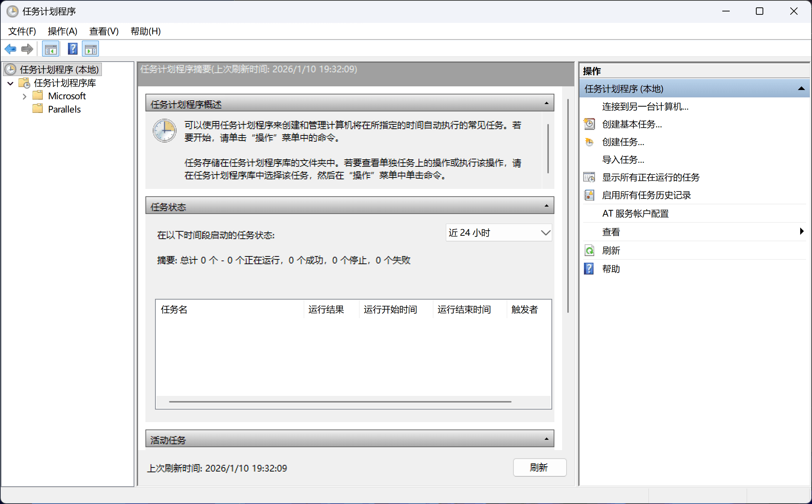Collapse the 任务状态 section header
The image size is (812, 504).
(546, 206)
